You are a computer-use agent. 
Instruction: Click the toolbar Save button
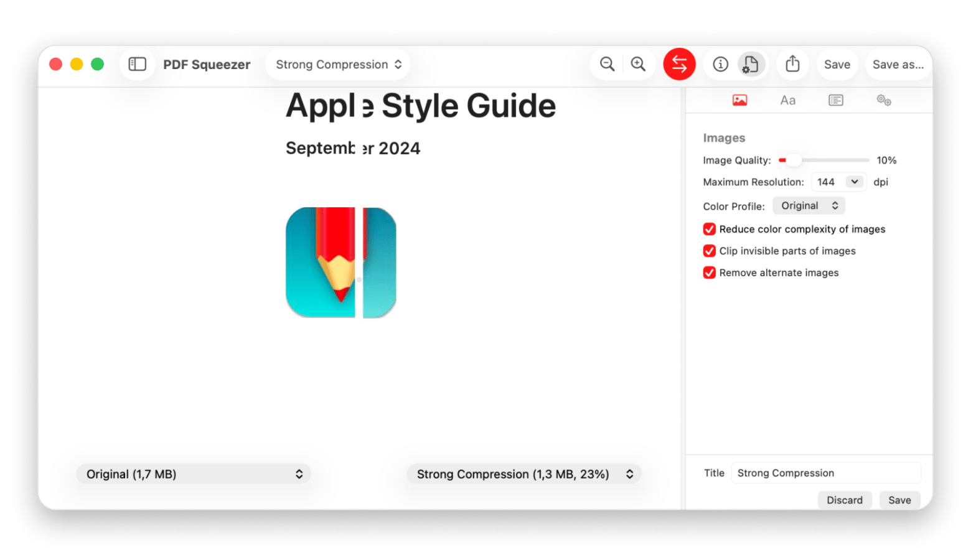point(837,65)
